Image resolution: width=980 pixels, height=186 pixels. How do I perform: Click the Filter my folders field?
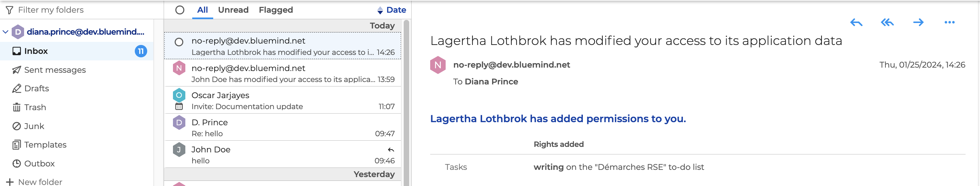tap(51, 10)
